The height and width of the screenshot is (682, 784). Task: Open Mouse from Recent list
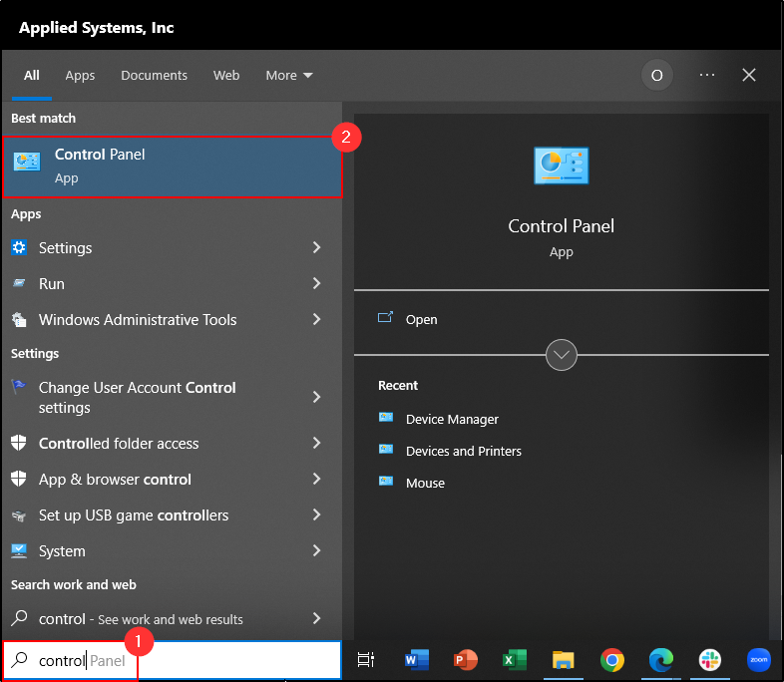(425, 484)
